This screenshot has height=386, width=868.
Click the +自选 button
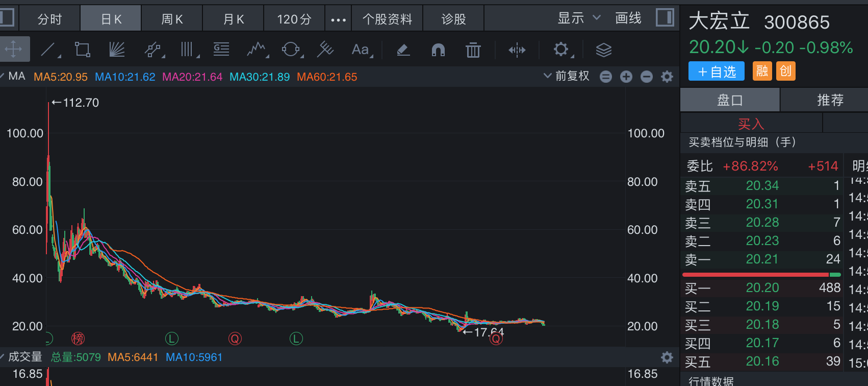tap(717, 71)
